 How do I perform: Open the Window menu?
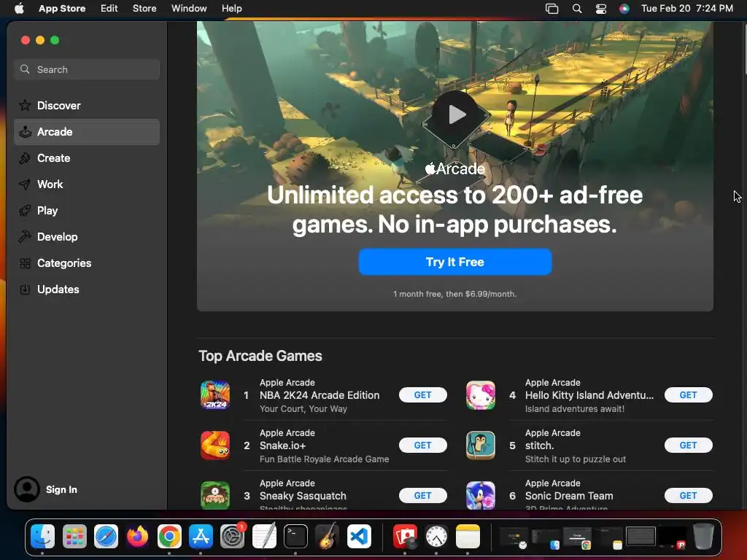[x=189, y=8]
